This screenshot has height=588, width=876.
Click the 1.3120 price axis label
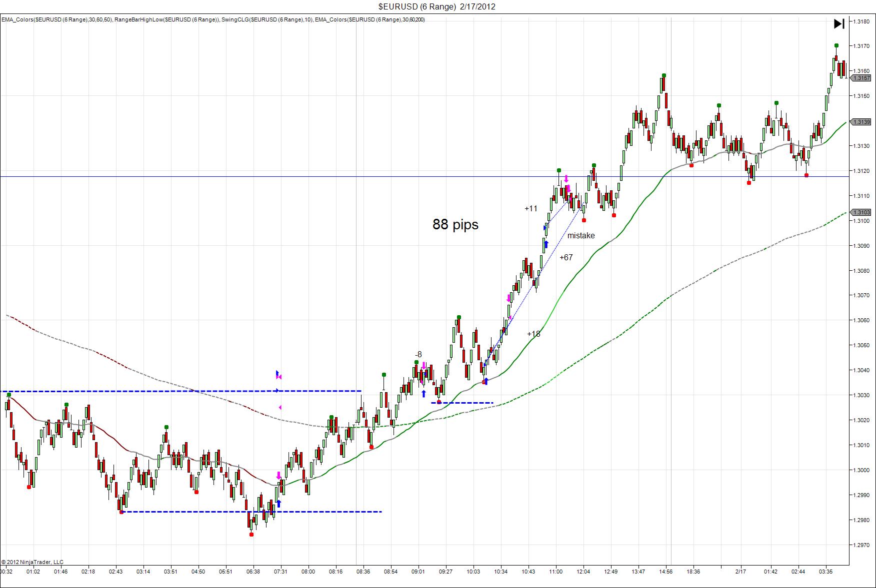pyautogui.click(x=862, y=171)
